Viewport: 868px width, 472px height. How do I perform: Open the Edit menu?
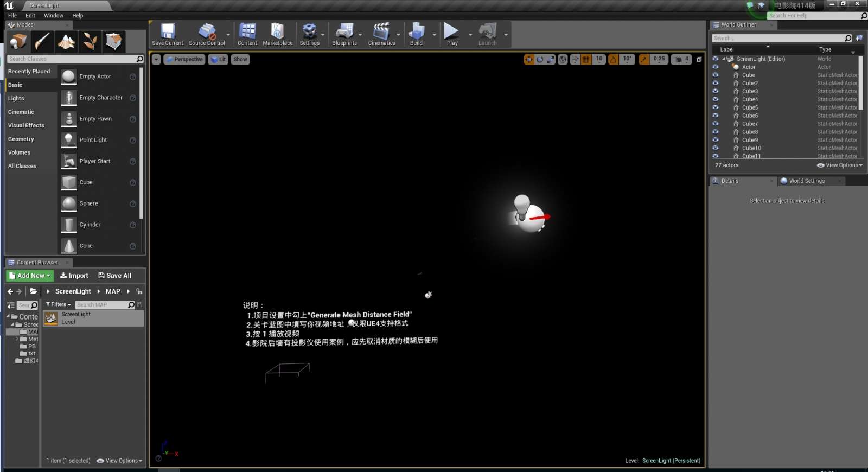[x=30, y=16]
